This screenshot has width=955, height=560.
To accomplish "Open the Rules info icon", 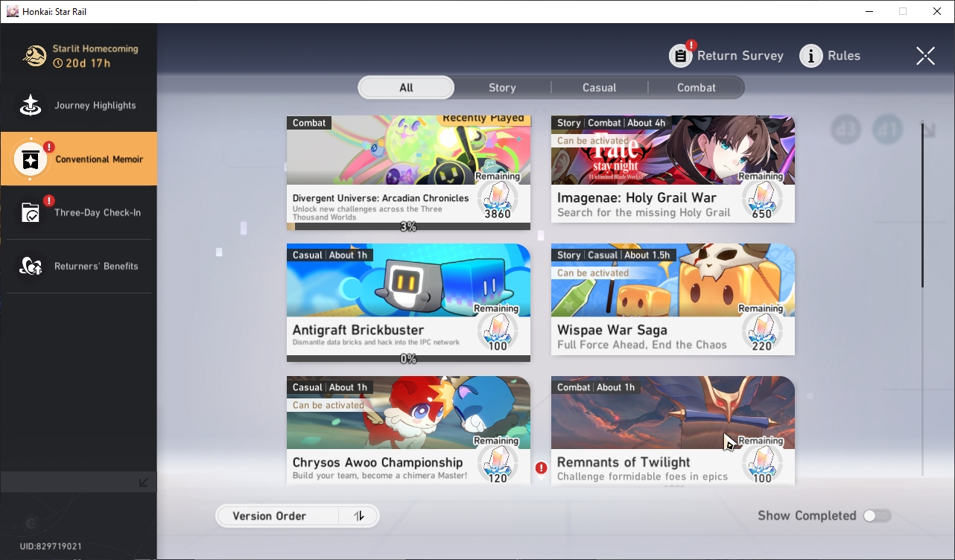I will [x=811, y=56].
